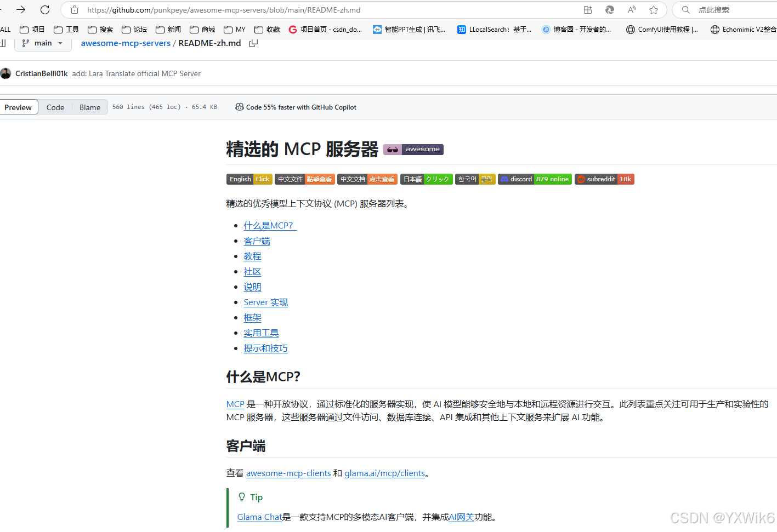The width and height of the screenshot is (777, 532).
Task: Open the 项目首页 csdn bookmark
Action: tap(325, 30)
